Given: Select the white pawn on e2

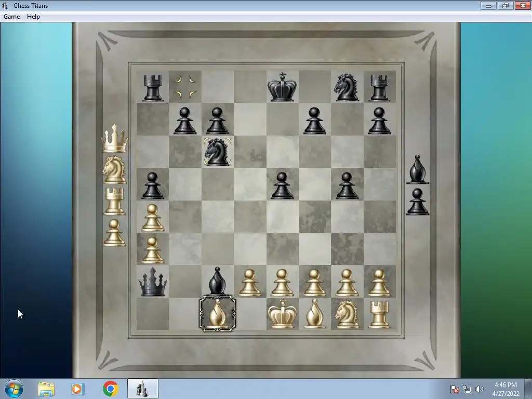Looking at the screenshot, I should coord(282,283).
